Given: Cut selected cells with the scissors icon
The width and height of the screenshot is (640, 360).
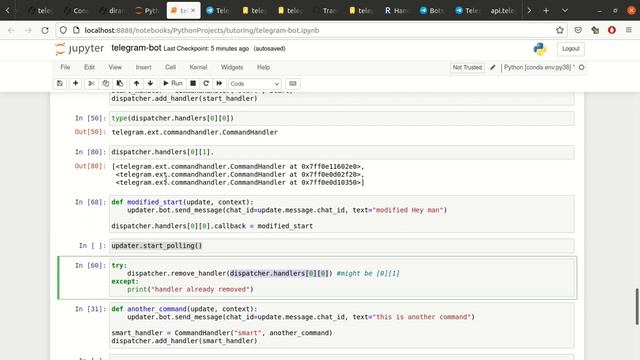Looking at the screenshot, I should [91, 84].
